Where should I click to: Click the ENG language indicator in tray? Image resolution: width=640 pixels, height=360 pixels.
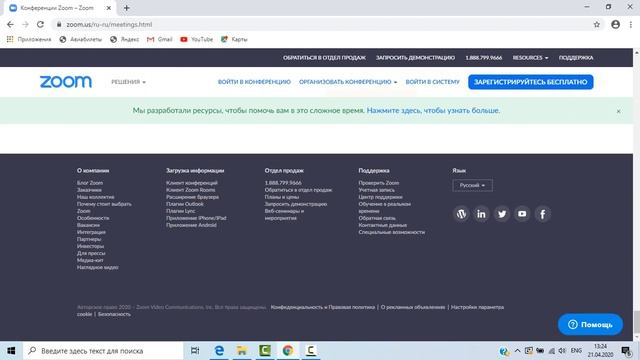(x=576, y=351)
